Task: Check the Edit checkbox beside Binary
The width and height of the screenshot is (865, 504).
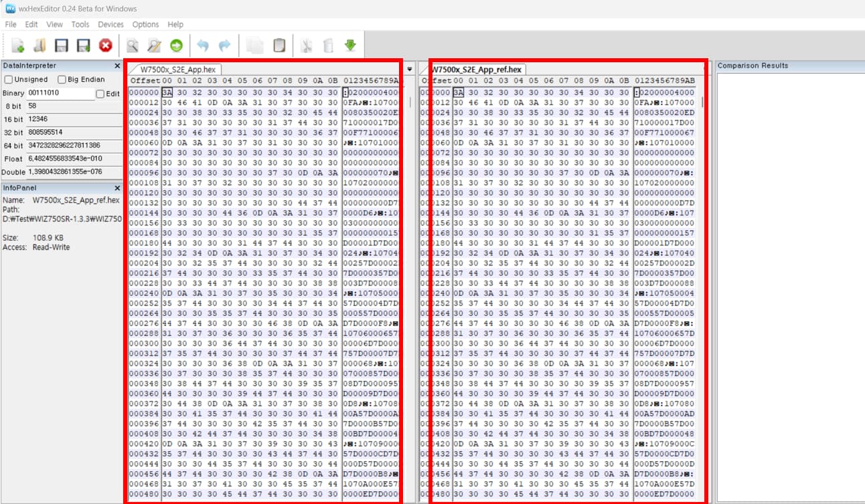Action: pyautogui.click(x=100, y=94)
